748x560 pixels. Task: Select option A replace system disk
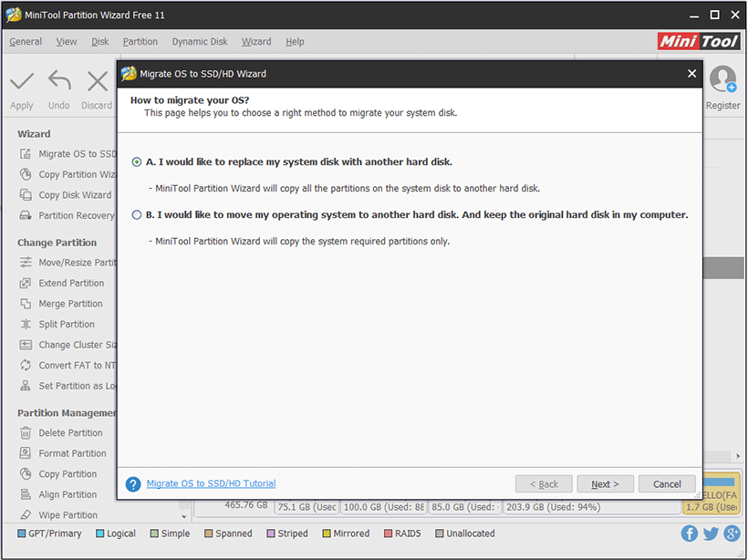[x=137, y=161]
